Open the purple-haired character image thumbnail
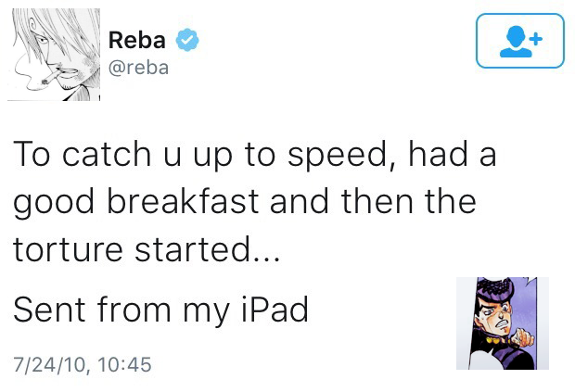The image size is (575, 392). point(503,323)
